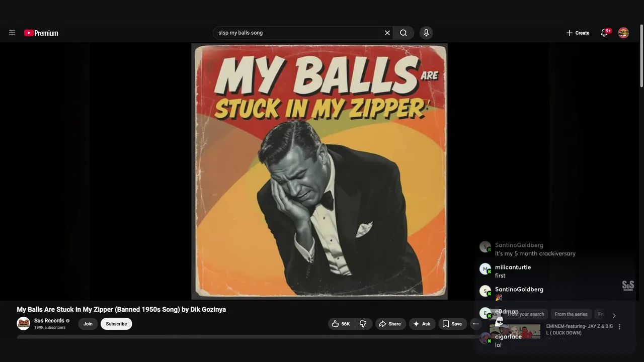Go to YouTube Premium home logo

41,33
